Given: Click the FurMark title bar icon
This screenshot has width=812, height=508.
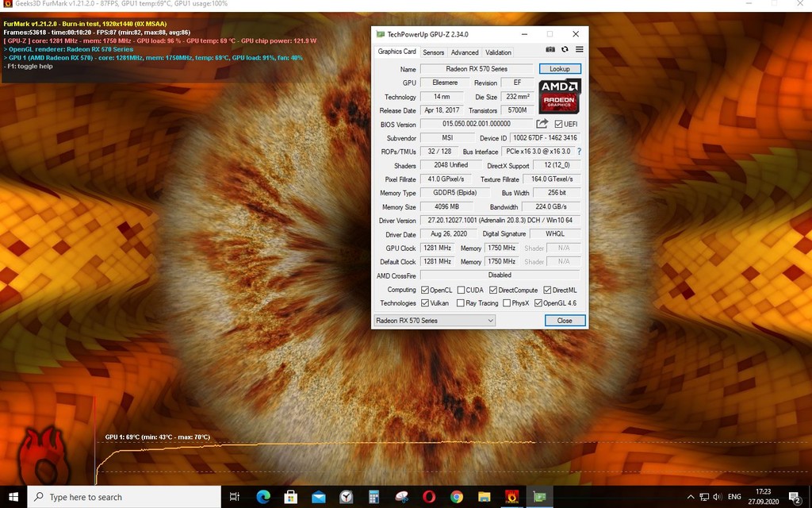Looking at the screenshot, I should click(8, 4).
